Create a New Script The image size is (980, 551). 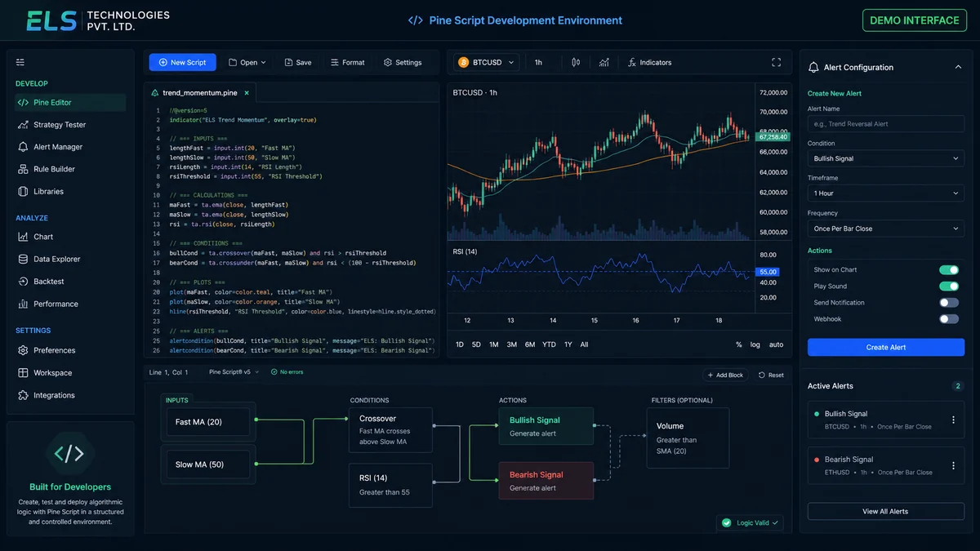pyautogui.click(x=183, y=62)
